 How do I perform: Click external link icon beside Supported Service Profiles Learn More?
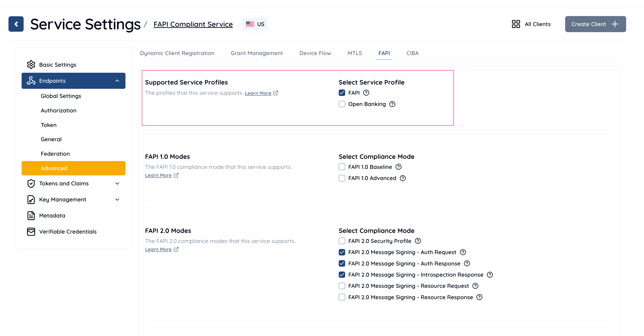point(276,93)
